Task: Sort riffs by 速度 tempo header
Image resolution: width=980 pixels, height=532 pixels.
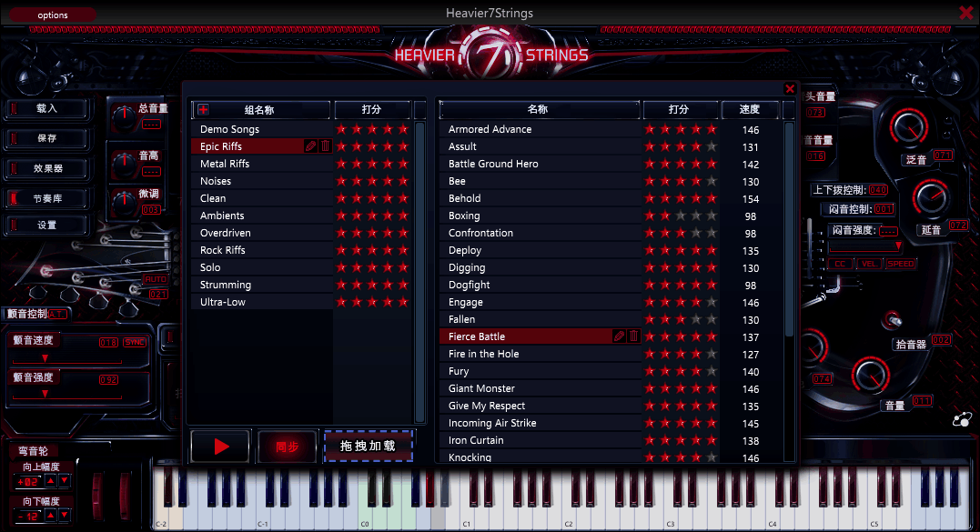Action: pos(750,110)
